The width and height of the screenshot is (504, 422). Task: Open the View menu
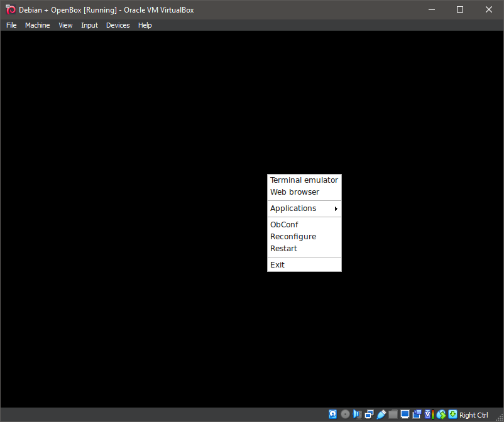[x=65, y=25]
